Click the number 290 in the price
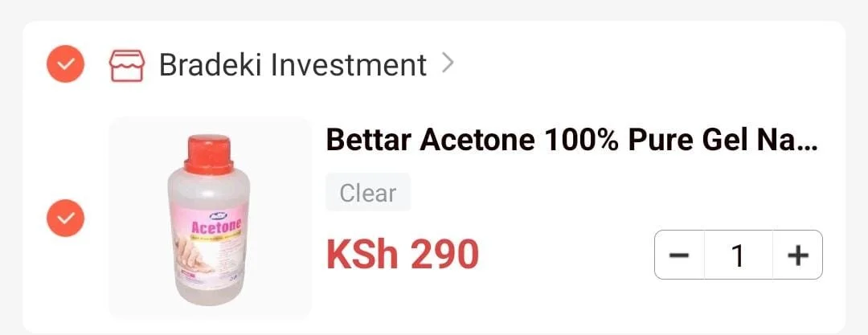Viewport: 868px width, 335px height. pyautogui.click(x=444, y=255)
